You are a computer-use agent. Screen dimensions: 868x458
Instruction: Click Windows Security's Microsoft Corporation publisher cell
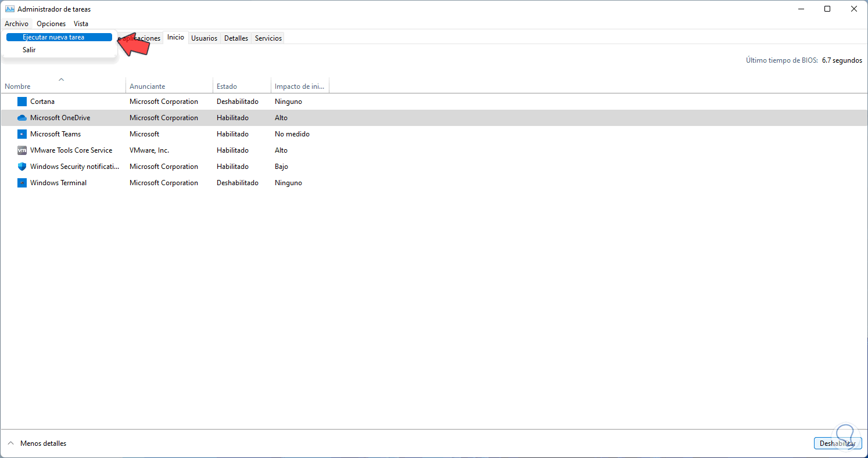click(x=164, y=167)
